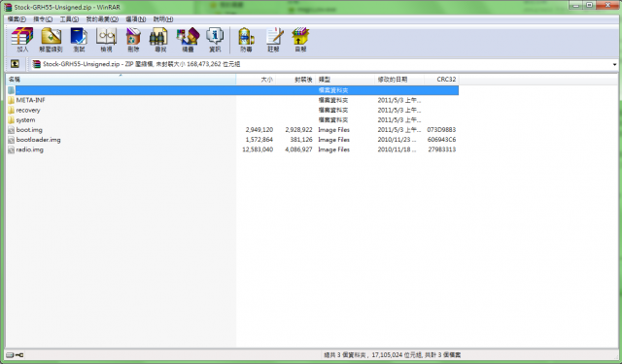Screen dimensions: 622x364
Task: Sort by the 修改的日期 Modified column header
Action: click(399, 80)
